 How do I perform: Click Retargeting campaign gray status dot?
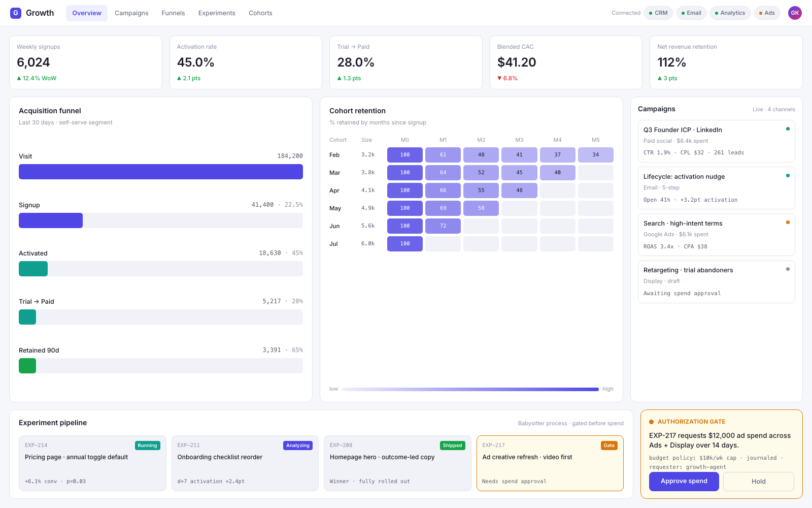click(x=788, y=269)
